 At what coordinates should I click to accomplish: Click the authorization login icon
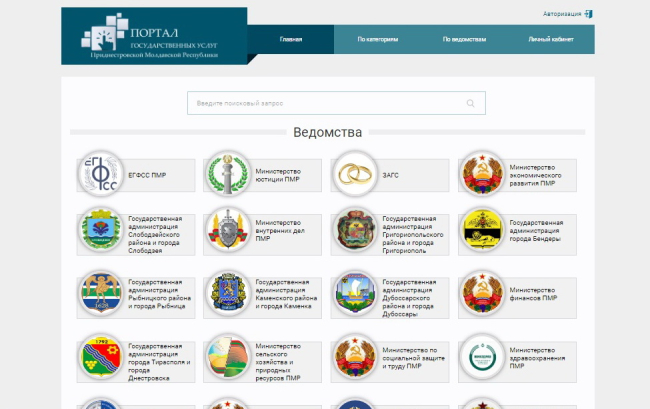tap(589, 14)
